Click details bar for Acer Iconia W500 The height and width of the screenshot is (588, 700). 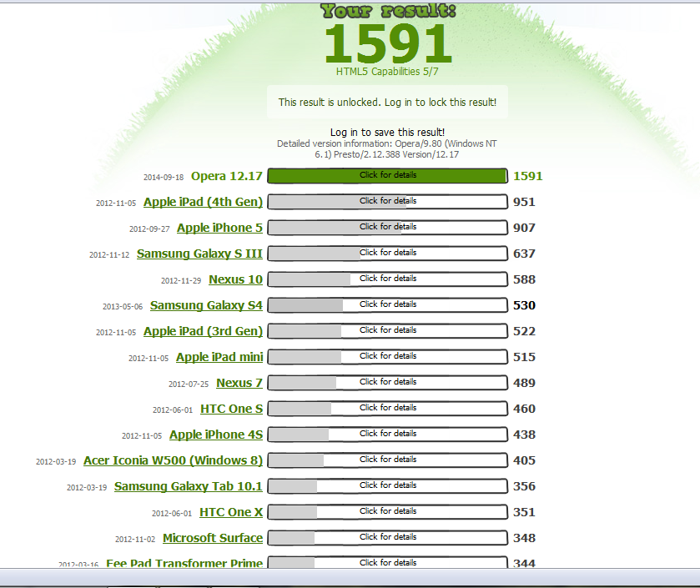point(387,460)
